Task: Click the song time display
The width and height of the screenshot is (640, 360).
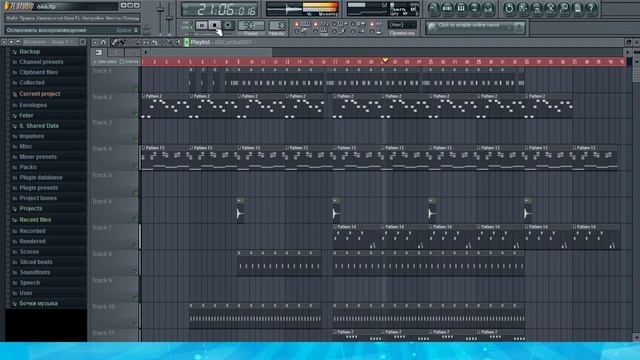Action: pyautogui.click(x=220, y=9)
